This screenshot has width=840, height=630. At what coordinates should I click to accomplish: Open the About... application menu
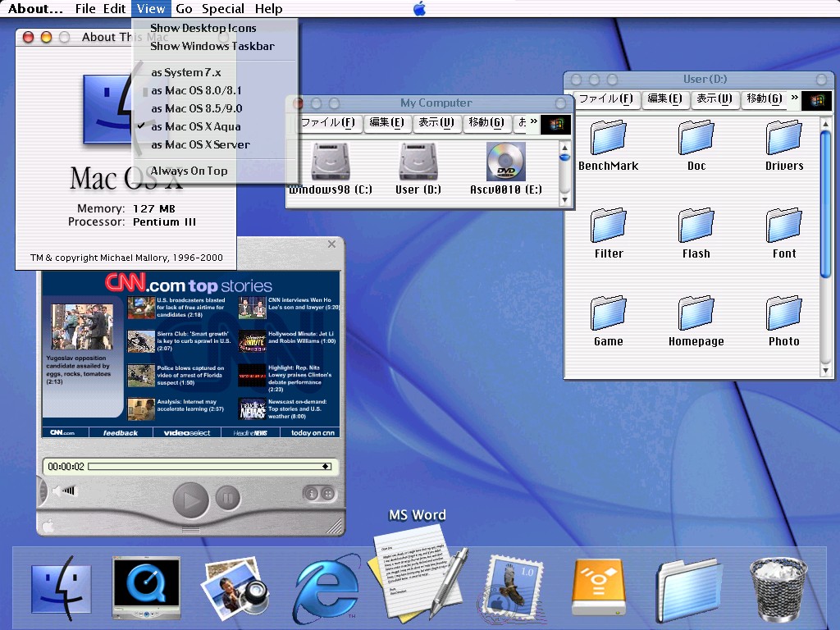click(x=35, y=8)
